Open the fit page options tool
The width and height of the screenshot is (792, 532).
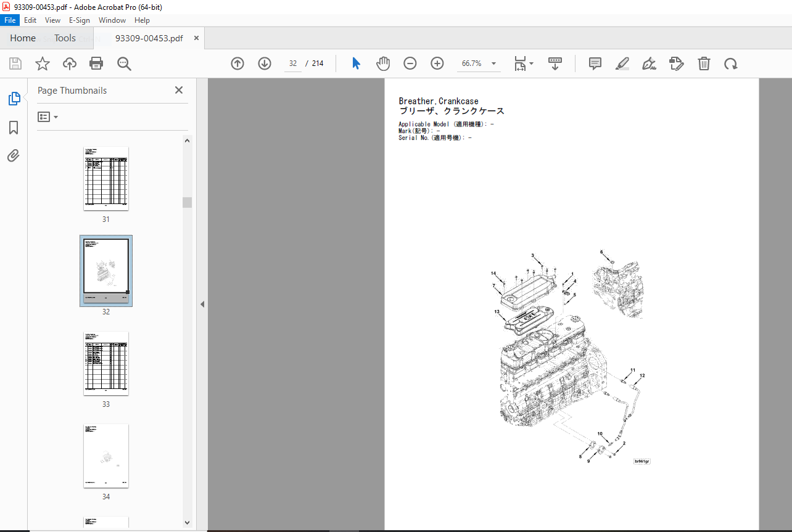click(x=524, y=63)
